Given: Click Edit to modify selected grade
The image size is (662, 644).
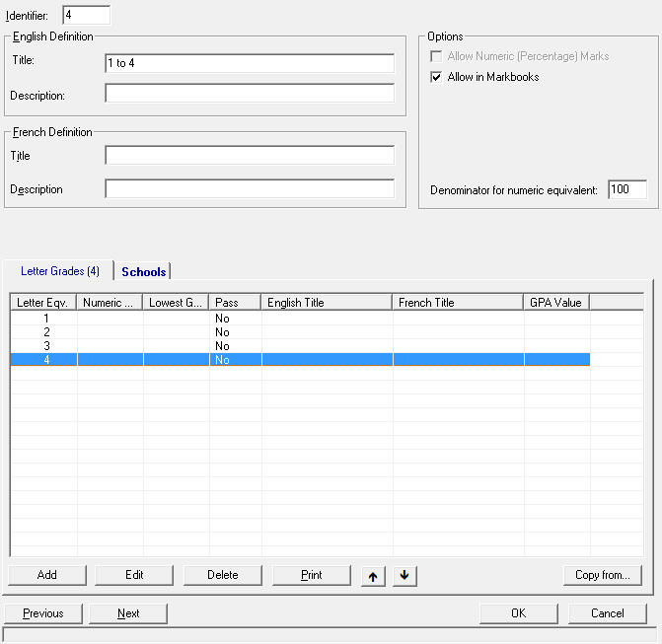Looking at the screenshot, I should pyautogui.click(x=134, y=575).
